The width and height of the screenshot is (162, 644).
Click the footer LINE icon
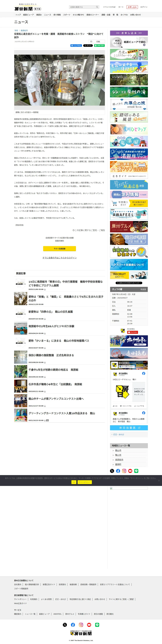(x=97, y=625)
